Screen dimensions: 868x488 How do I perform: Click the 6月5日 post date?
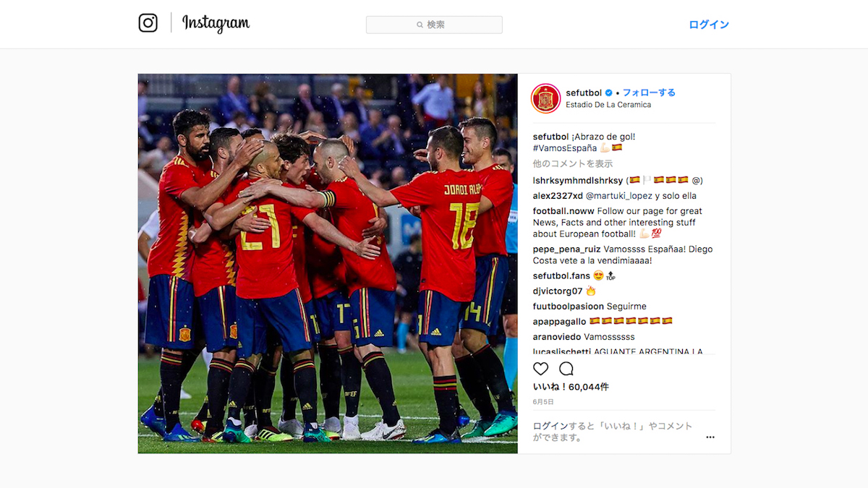tap(543, 402)
